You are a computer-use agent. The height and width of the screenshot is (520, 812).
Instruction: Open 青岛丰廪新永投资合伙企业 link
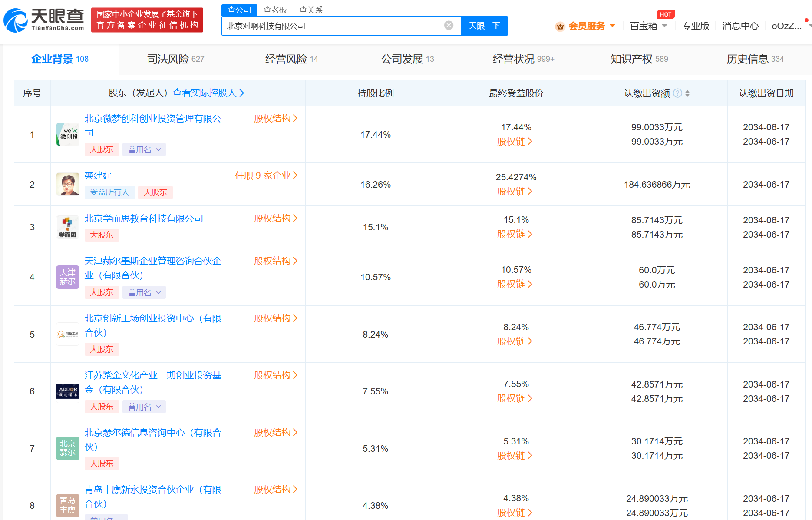(x=153, y=497)
